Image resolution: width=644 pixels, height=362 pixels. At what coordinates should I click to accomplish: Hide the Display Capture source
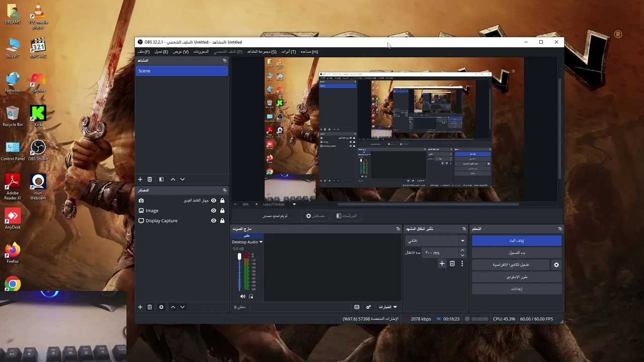pyautogui.click(x=213, y=221)
